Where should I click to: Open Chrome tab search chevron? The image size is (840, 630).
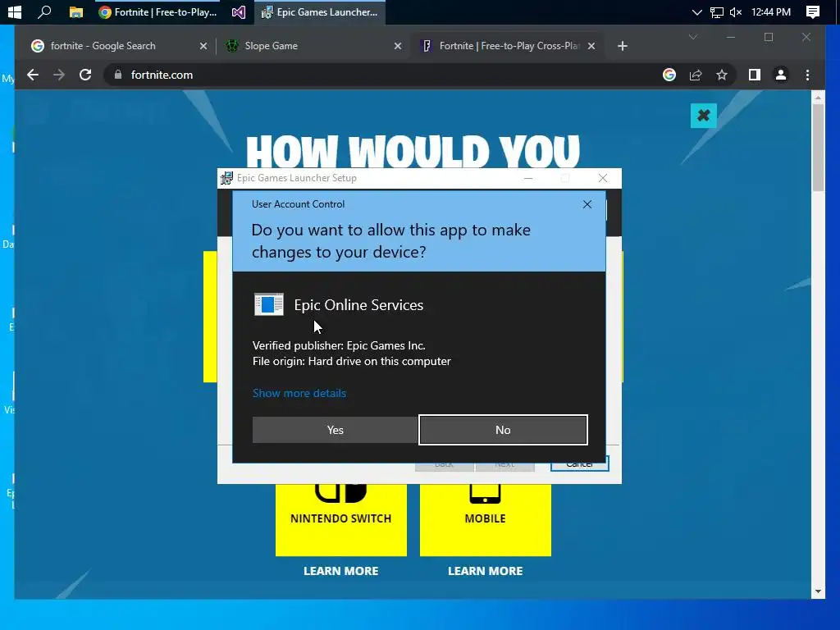coord(692,37)
